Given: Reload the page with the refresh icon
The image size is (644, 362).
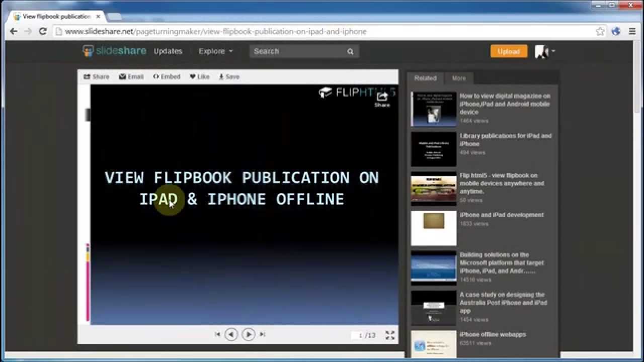Looking at the screenshot, I should [43, 31].
